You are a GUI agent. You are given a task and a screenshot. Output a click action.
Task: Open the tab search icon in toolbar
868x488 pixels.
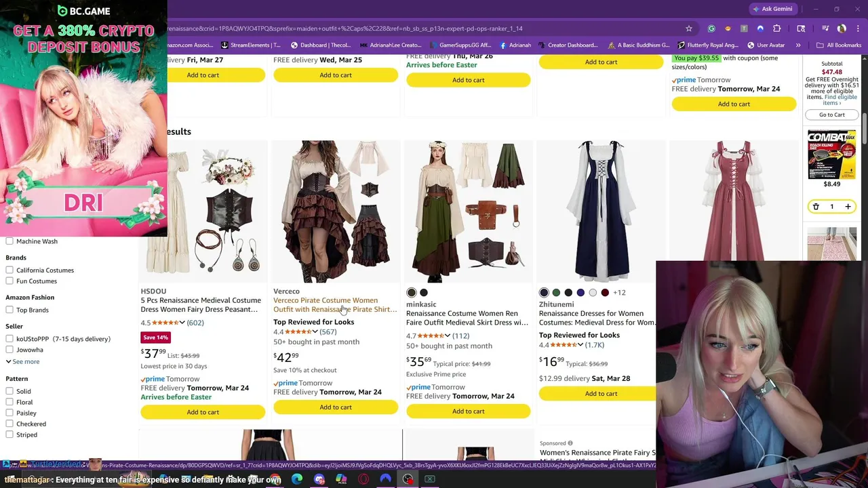pos(801,28)
